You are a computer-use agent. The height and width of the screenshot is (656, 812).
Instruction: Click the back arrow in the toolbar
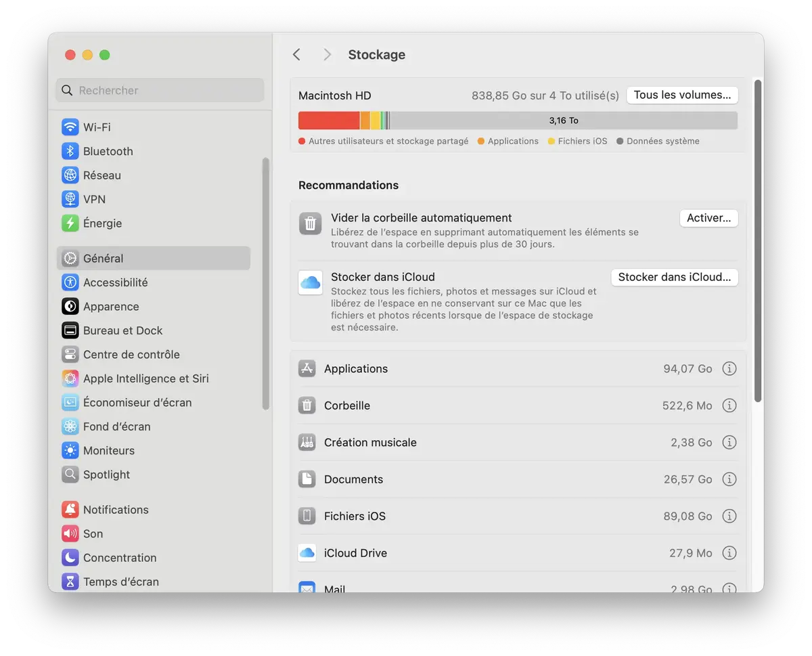296,55
